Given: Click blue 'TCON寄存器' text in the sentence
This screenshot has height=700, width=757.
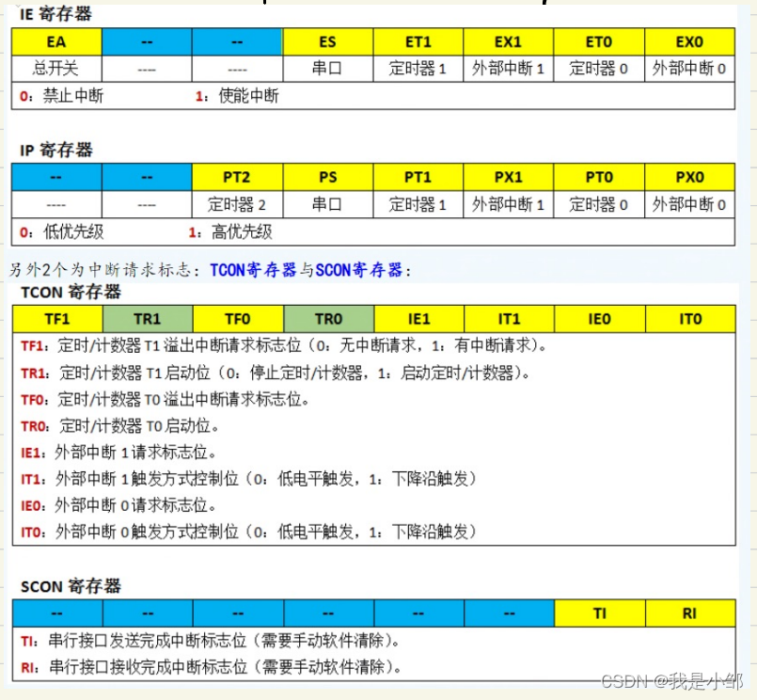Looking at the screenshot, I should (x=253, y=270).
